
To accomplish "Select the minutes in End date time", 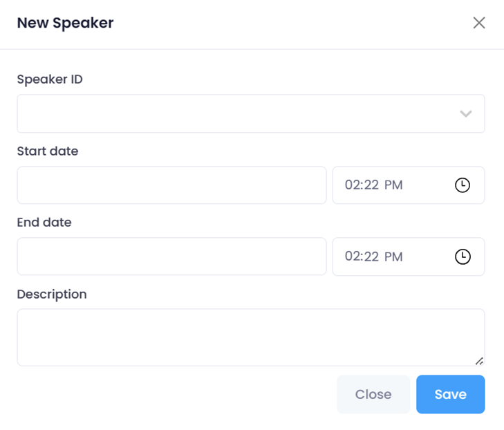I will pos(371,256).
